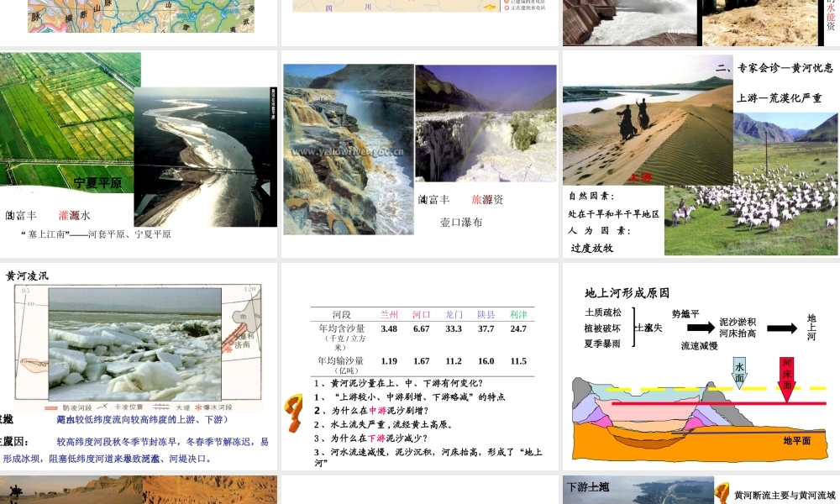This screenshot has width=840, height=504.
Task: Click the heading 上游—荒漠化严重
Action: coord(779,98)
